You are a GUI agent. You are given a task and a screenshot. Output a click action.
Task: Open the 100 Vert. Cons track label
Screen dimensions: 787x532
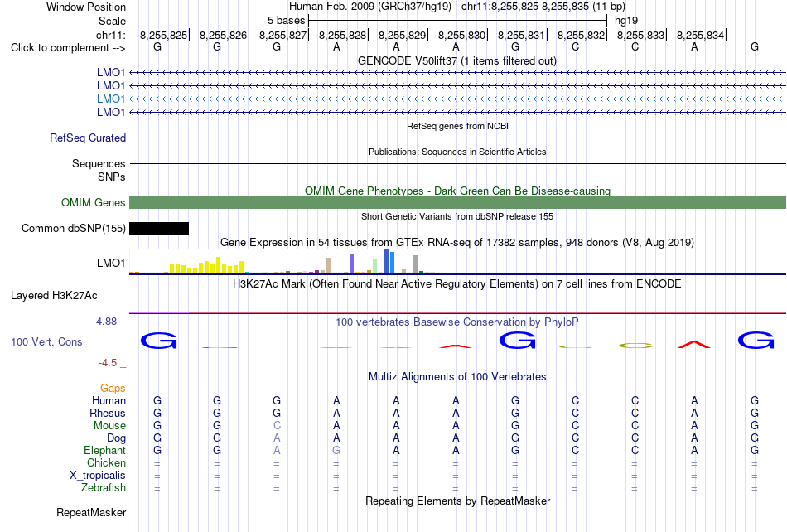pyautogui.click(x=46, y=341)
